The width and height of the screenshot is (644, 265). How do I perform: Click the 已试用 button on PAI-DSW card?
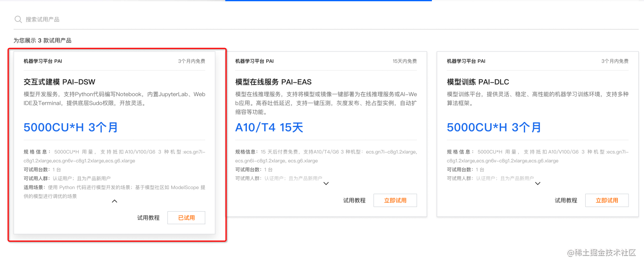pos(186,218)
